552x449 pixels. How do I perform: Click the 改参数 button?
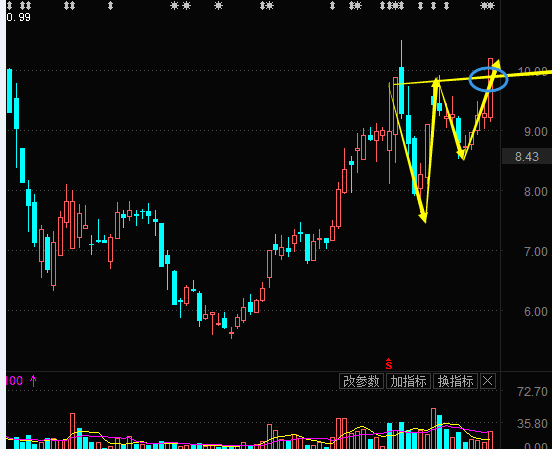pos(361,381)
